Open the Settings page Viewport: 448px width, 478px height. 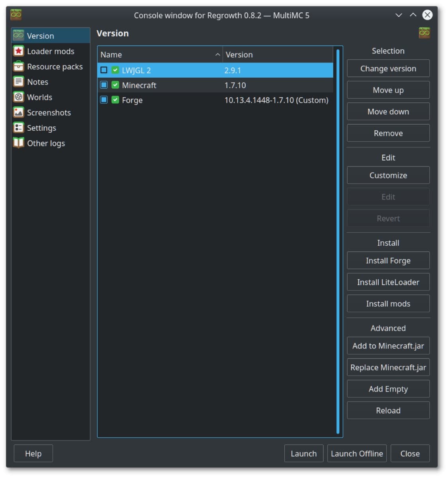click(x=51, y=127)
